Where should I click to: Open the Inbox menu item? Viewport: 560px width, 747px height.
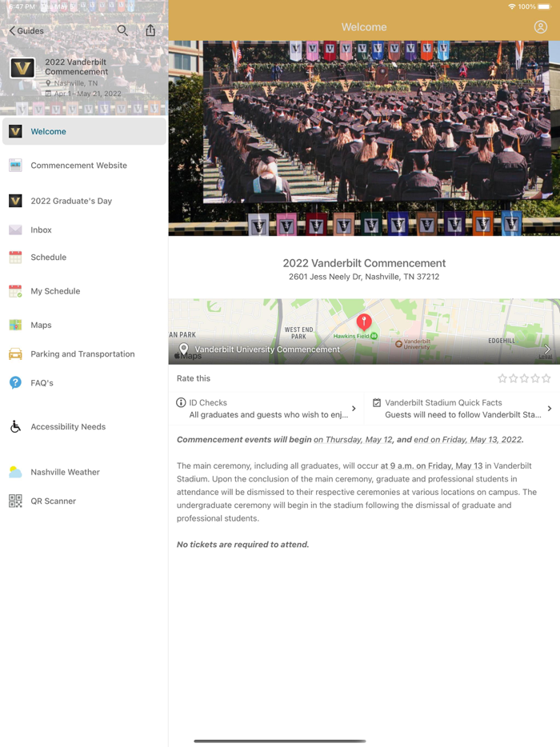84,230
